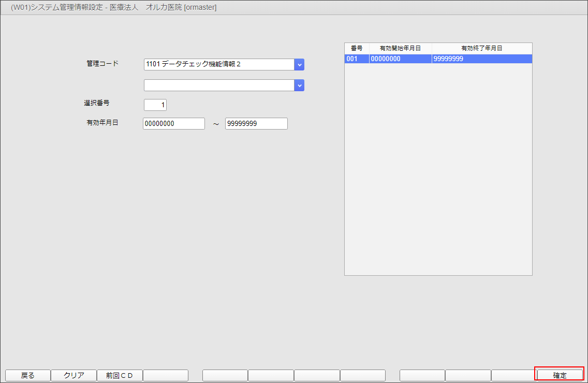The width and height of the screenshot is (588, 383).
Task: Click the 選択番号 input field
Action: (x=155, y=105)
